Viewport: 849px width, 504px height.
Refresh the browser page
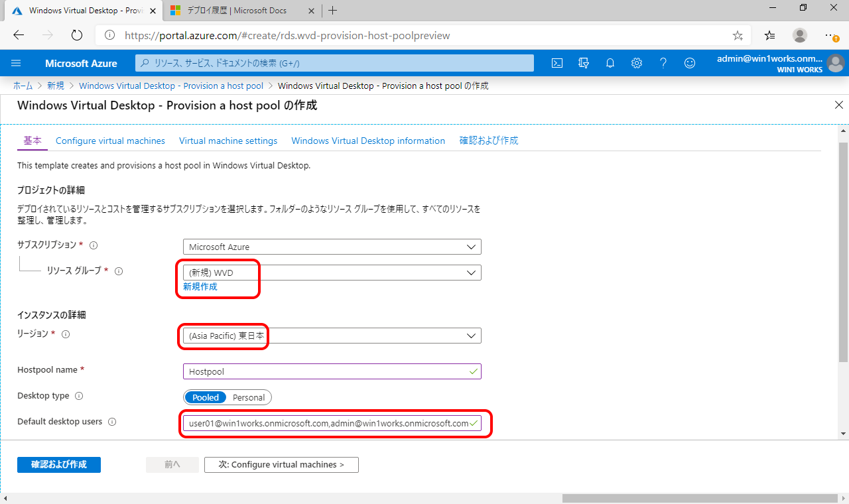click(x=76, y=35)
